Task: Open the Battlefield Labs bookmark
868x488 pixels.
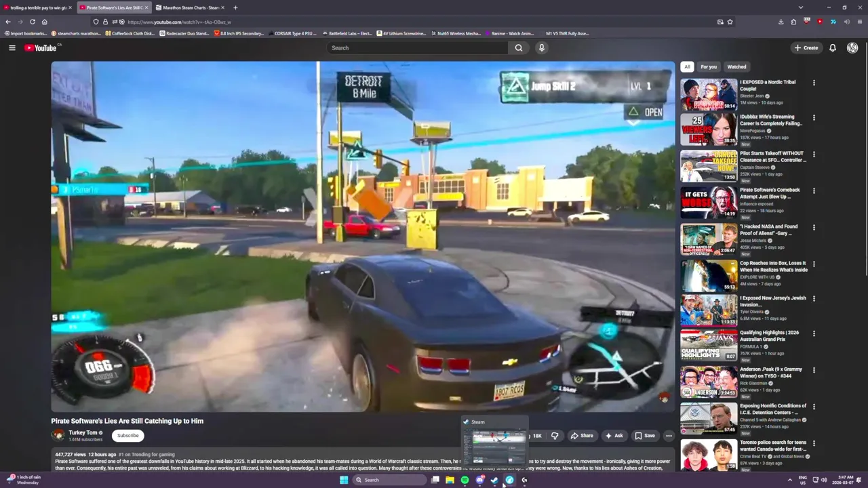Action: [347, 33]
